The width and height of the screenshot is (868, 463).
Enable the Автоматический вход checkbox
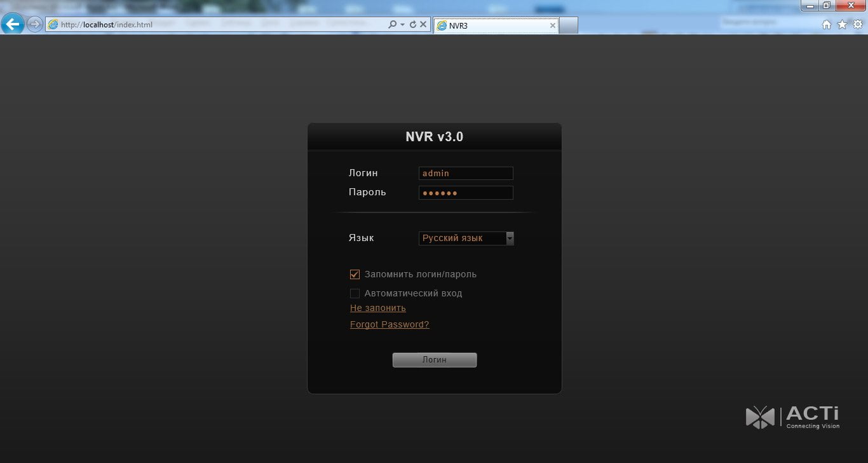click(x=355, y=293)
